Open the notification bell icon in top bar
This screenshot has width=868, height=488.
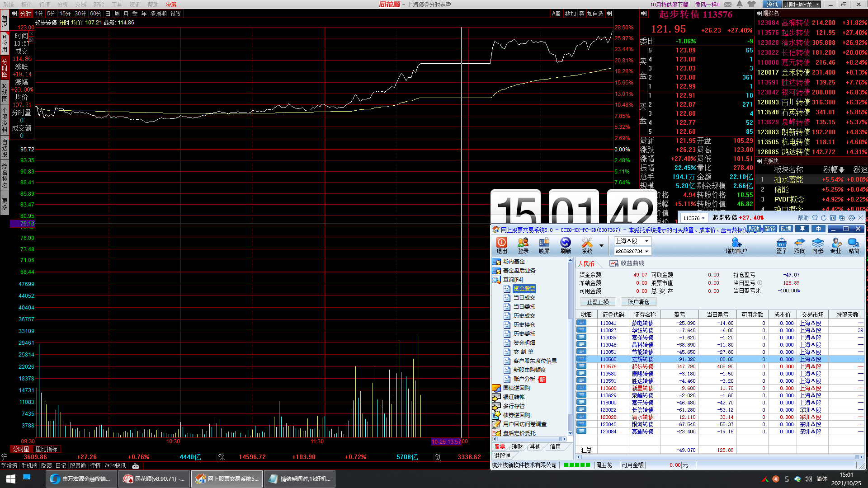[x=740, y=4]
